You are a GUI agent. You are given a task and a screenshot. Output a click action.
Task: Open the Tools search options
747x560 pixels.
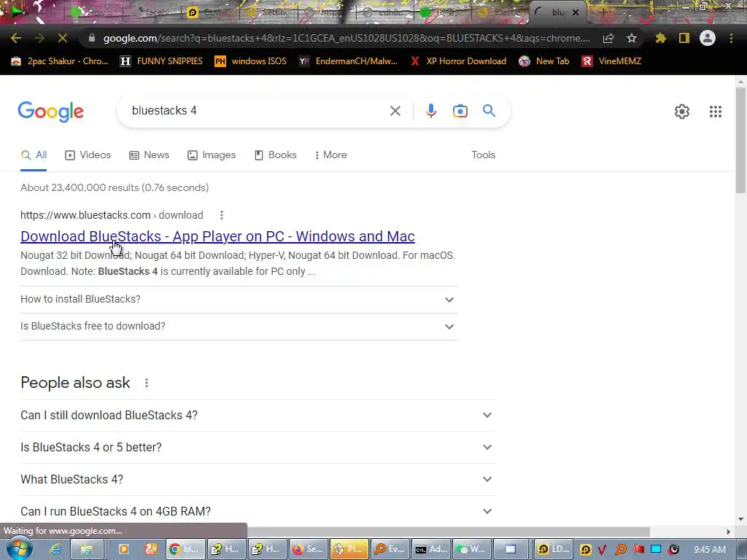[x=483, y=155]
